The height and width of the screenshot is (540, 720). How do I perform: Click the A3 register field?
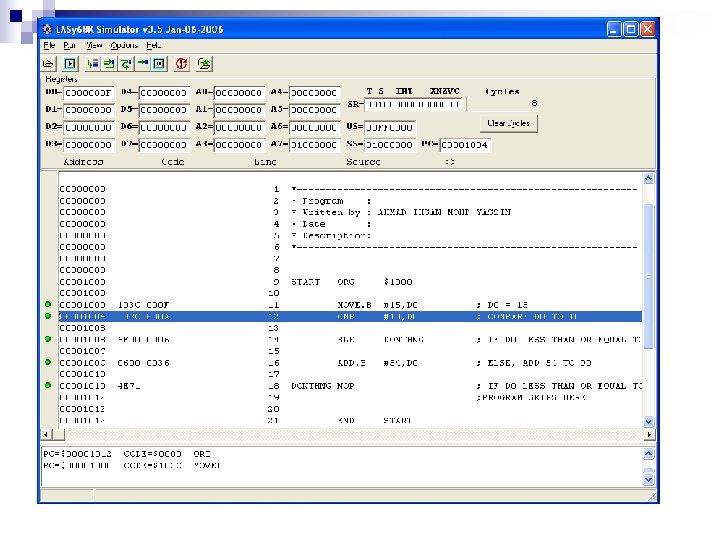pos(239,145)
